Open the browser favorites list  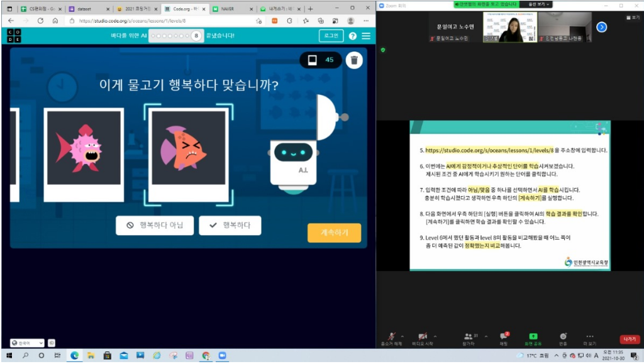pos(306,21)
